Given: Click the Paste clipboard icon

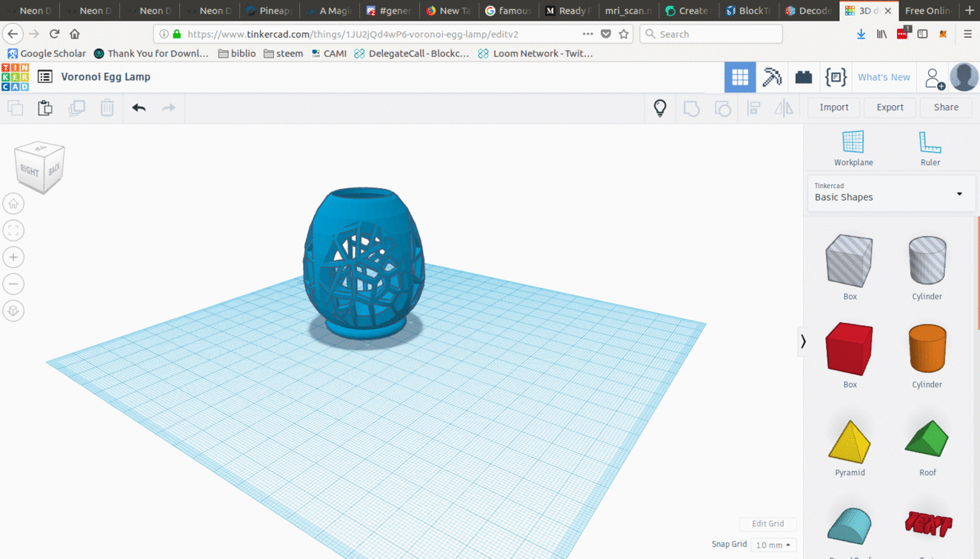Looking at the screenshot, I should [45, 108].
